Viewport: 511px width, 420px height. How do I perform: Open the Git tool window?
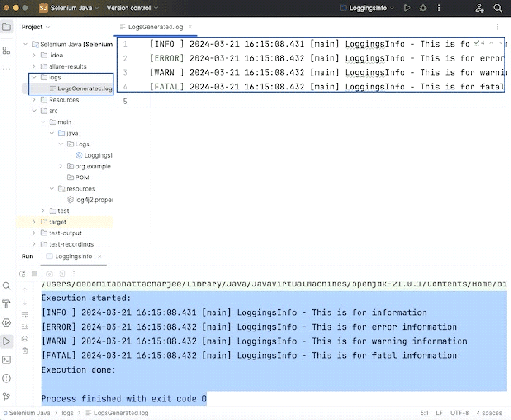coord(6,396)
